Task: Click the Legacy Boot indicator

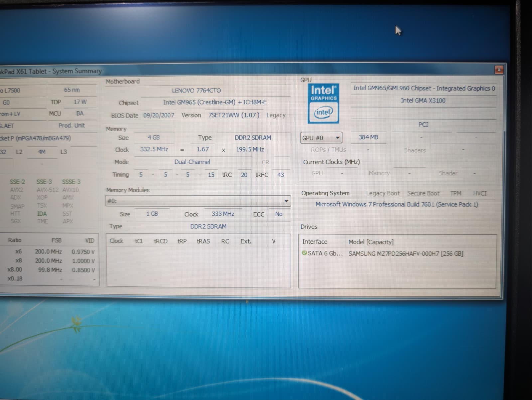Action: click(383, 193)
